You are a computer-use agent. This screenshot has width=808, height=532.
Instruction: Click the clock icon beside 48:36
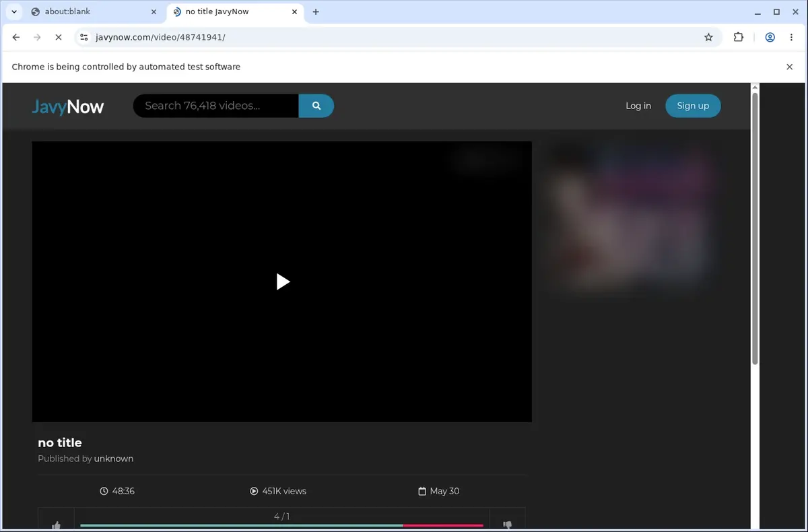(104, 491)
